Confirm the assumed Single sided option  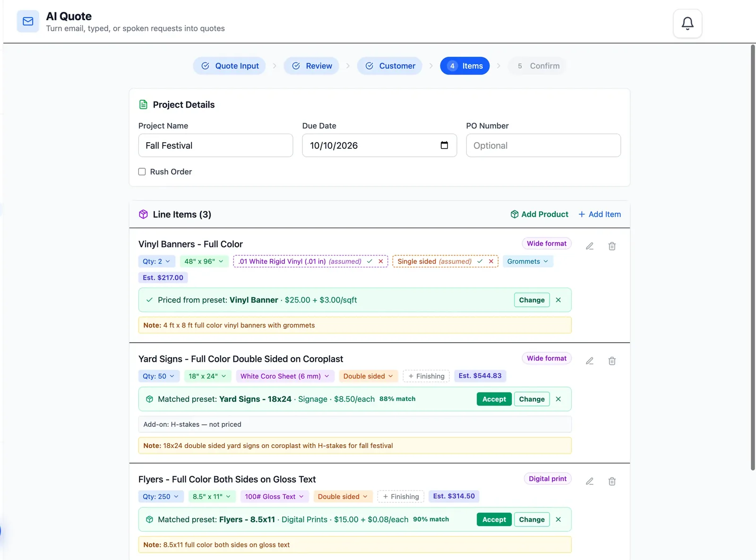click(480, 261)
